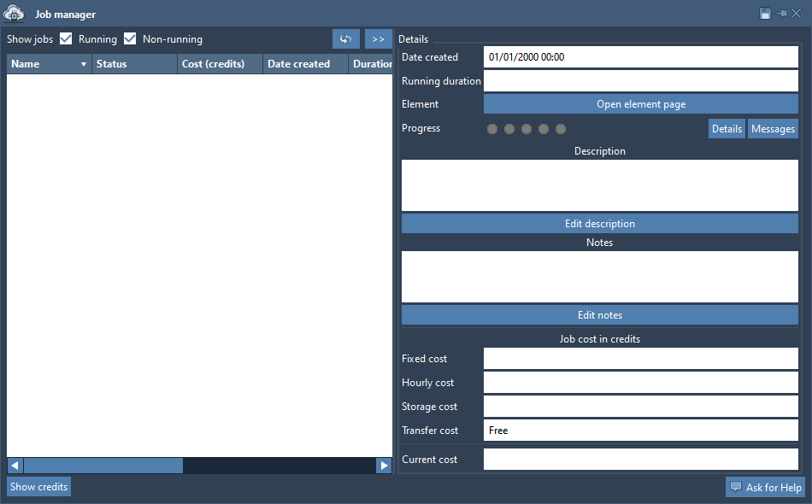Sort jobs by Status column header
Screen dimensions: 812x504
click(x=134, y=64)
